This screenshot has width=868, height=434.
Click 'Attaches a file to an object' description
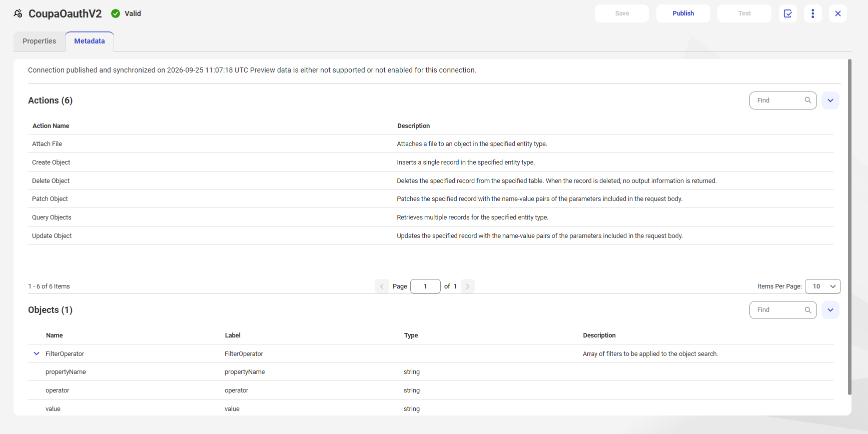[472, 144]
